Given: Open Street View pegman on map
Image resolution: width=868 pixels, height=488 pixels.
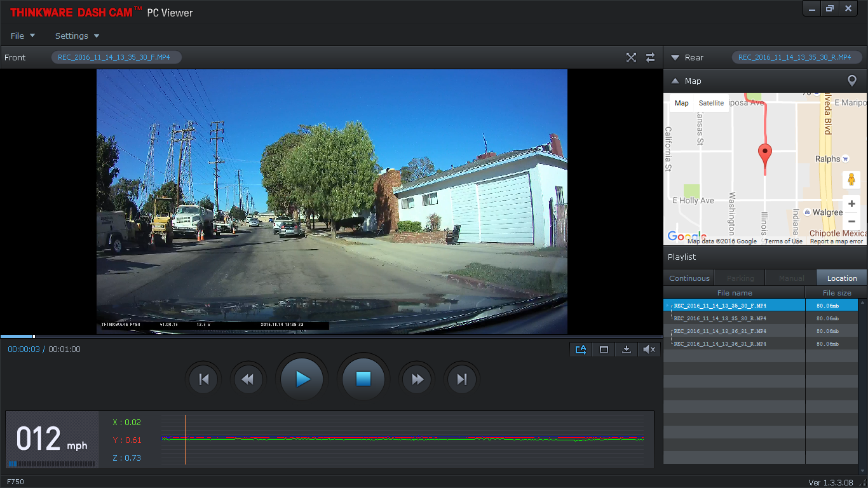Looking at the screenshot, I should [851, 180].
